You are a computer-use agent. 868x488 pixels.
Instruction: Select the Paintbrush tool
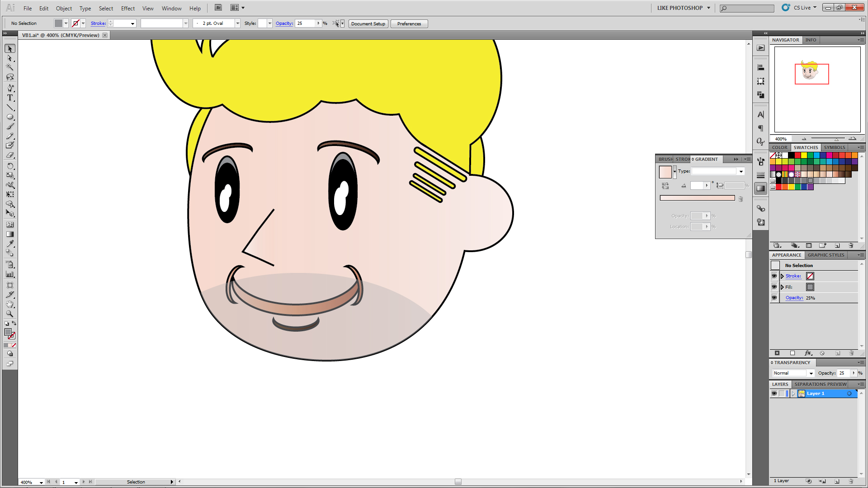(10, 127)
